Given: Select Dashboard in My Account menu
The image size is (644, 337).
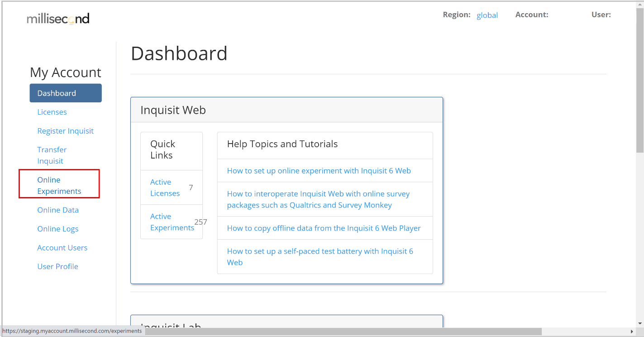Looking at the screenshot, I should (66, 93).
